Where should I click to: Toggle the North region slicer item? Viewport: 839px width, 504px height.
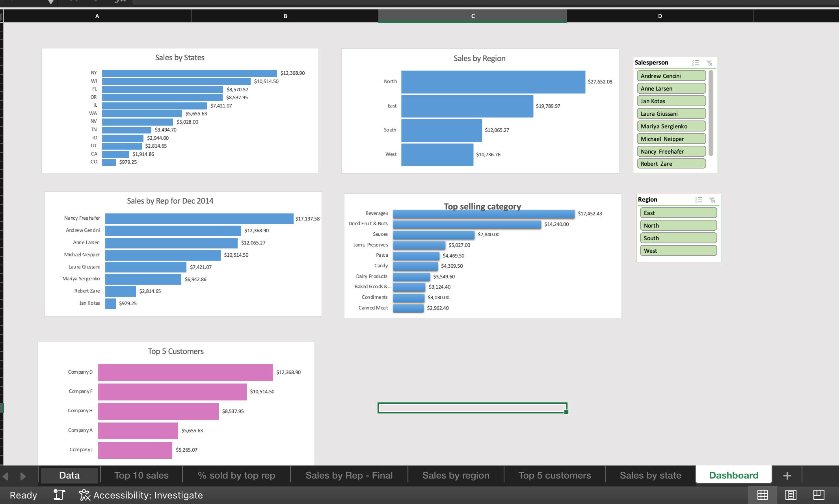[x=678, y=226]
